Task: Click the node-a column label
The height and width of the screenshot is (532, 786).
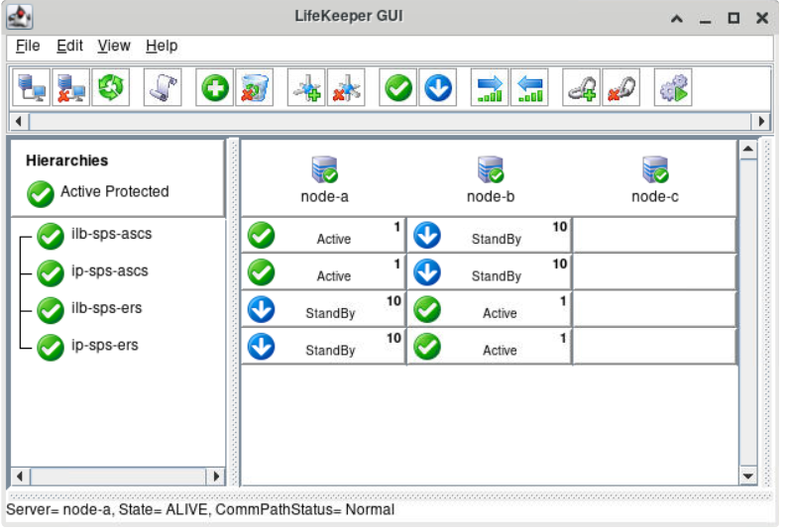Action: click(324, 196)
